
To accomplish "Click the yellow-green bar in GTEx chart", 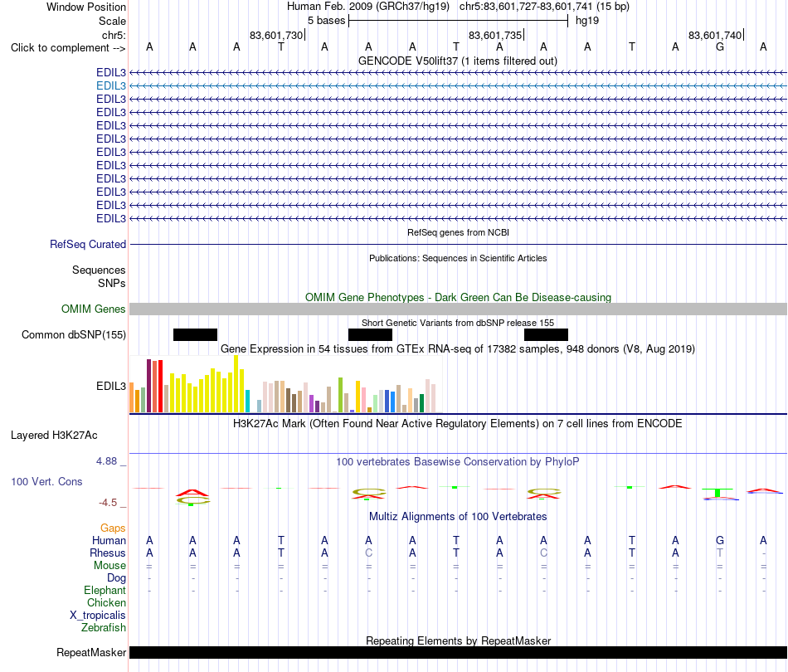I will click(x=340, y=395).
